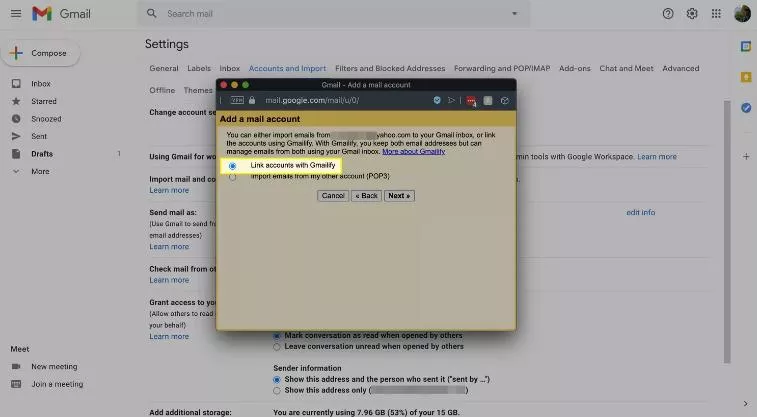Select Show this address and sender radio
The height and width of the screenshot is (417, 757).
(x=277, y=380)
